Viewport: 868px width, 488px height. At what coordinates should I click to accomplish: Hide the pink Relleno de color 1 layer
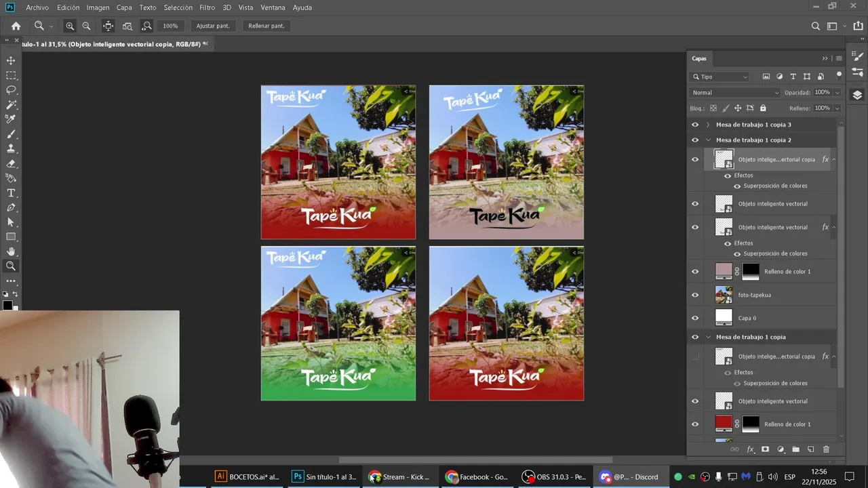tap(695, 272)
